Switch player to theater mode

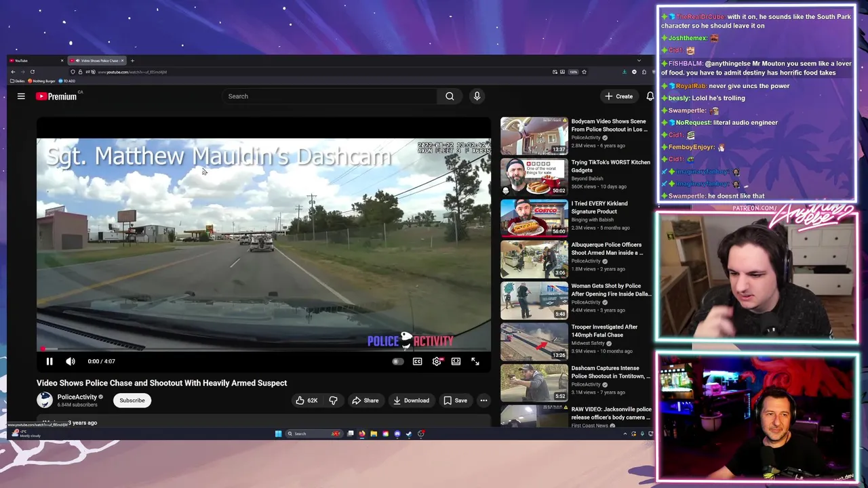(x=456, y=361)
